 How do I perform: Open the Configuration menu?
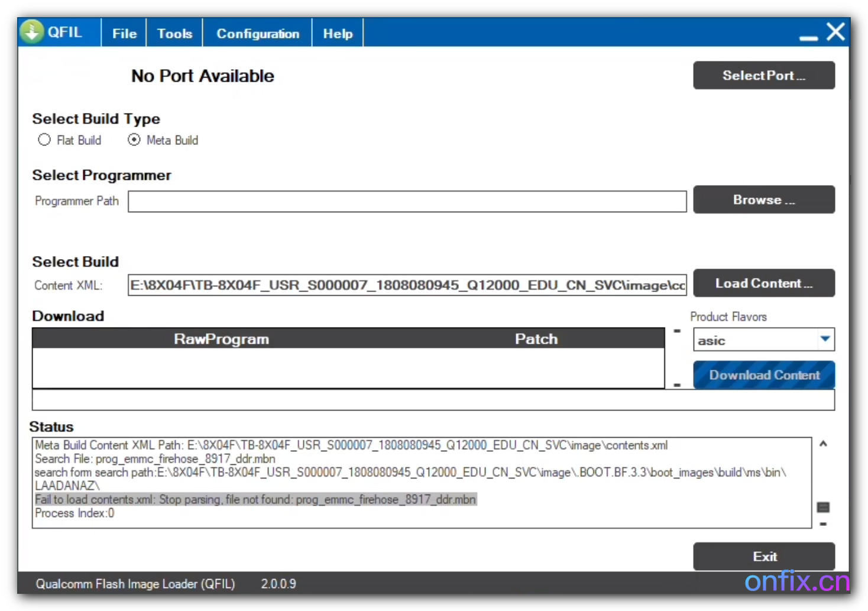click(x=257, y=34)
